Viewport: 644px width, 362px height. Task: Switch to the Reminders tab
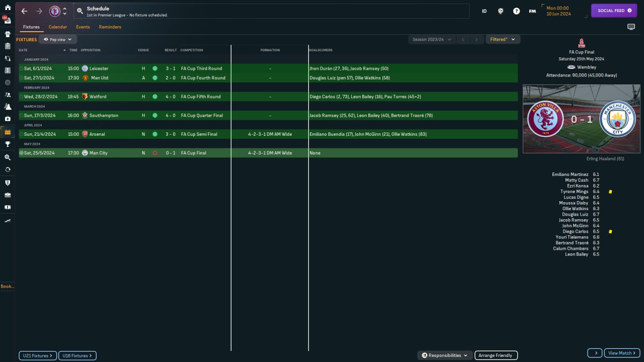110,27
